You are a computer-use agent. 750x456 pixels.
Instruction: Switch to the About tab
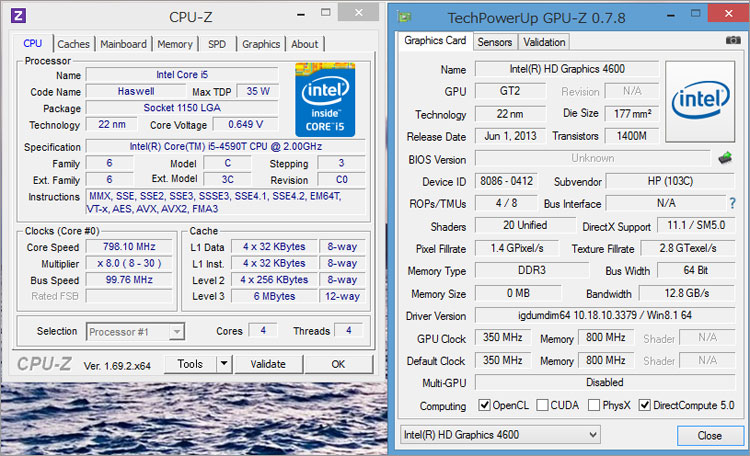[305, 44]
